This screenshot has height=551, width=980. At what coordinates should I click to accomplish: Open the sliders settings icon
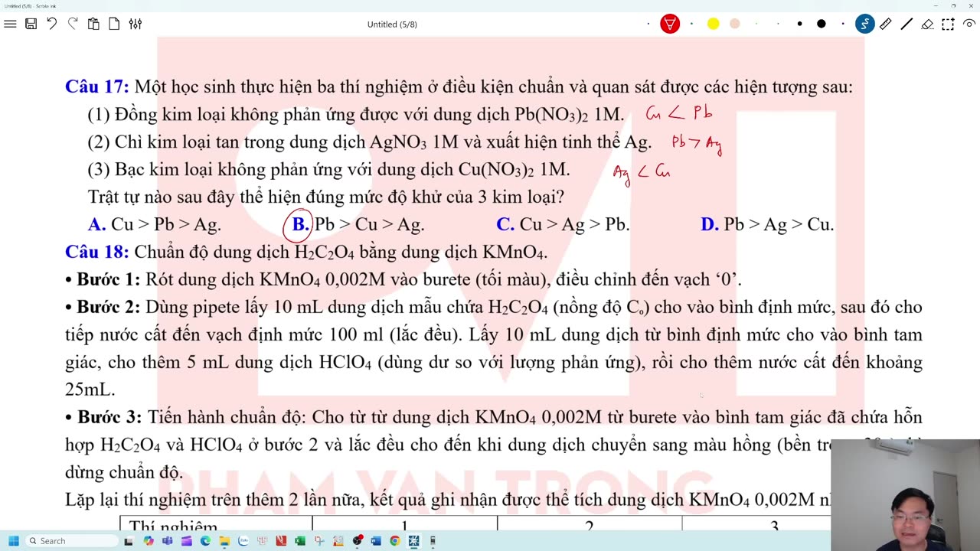135,24
